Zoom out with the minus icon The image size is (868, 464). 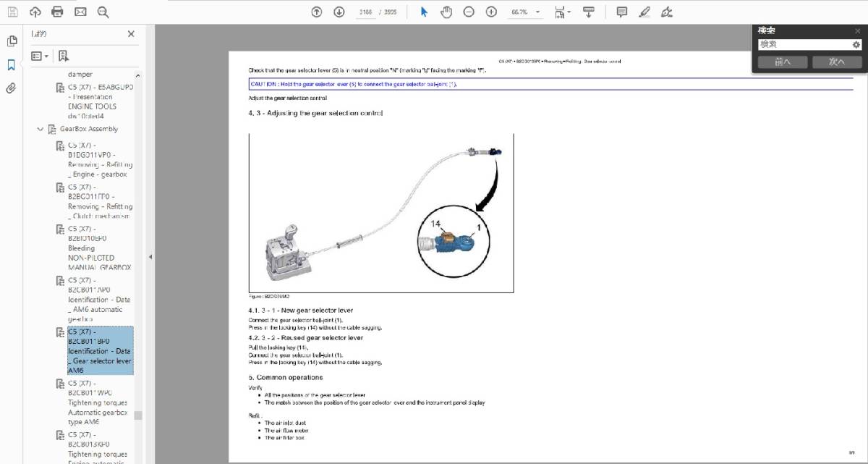469,12
